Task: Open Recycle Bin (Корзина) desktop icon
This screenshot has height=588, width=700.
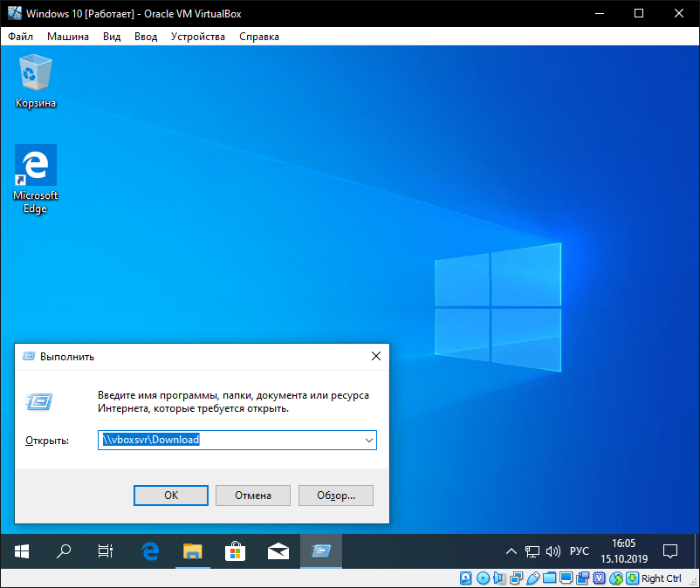Action: [36, 80]
